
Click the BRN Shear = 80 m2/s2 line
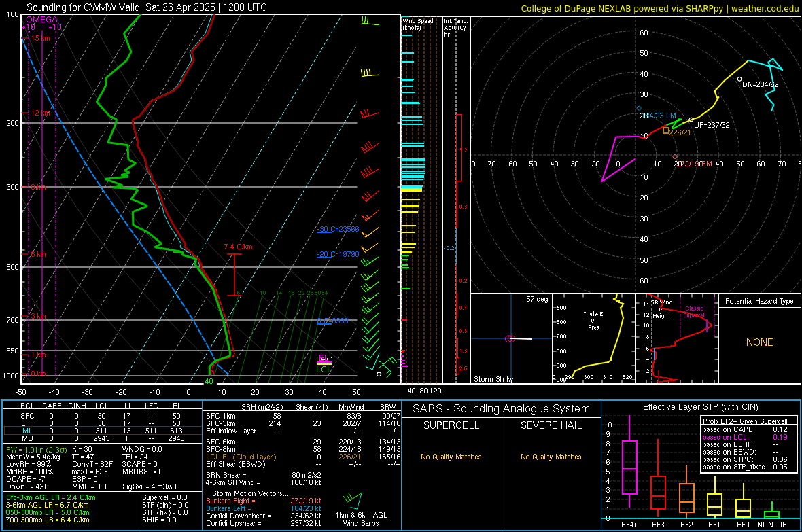tap(264, 475)
